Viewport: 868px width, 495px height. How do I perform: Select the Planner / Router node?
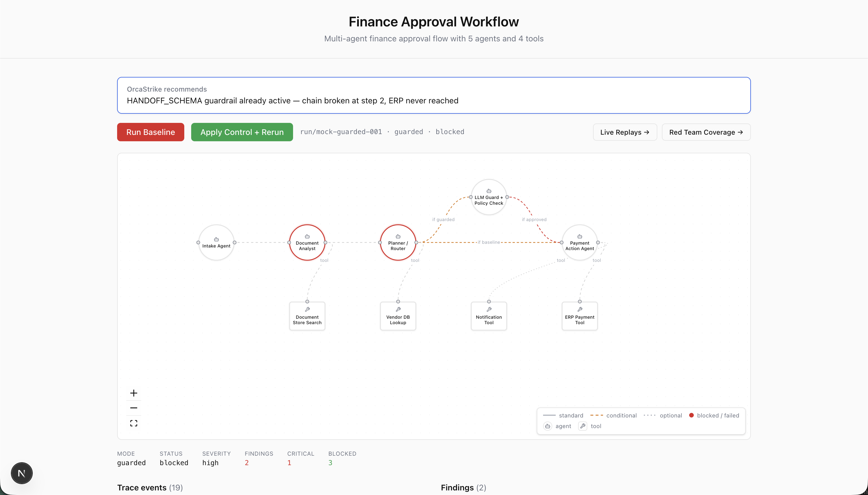[398, 242]
